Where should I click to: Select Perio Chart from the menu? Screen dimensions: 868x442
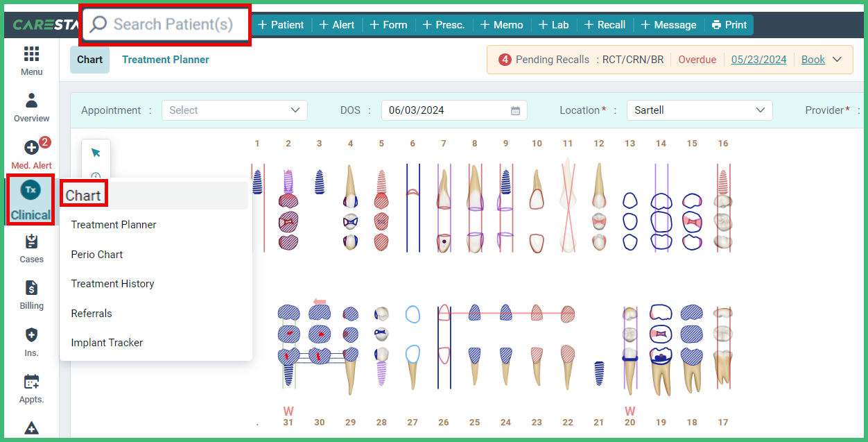[x=96, y=254]
